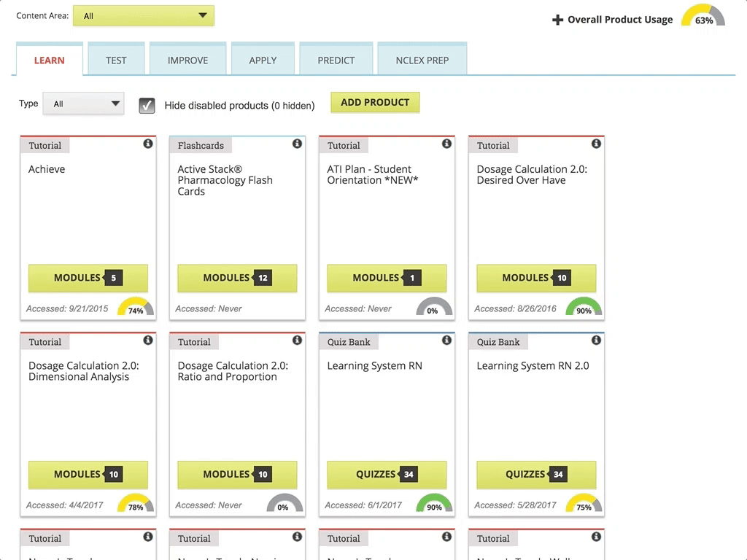This screenshot has width=747, height=560.
Task: Click the 0% gauge on Ratio and Proportion card
Action: click(285, 503)
